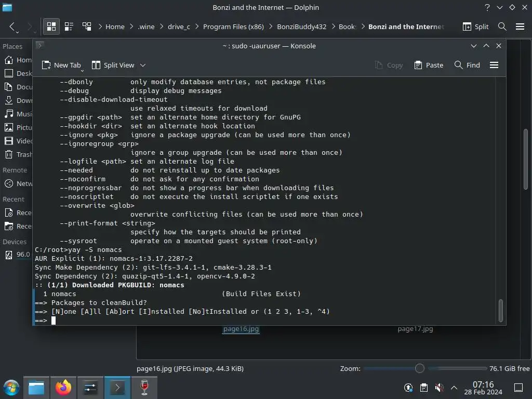Open first Recent entry in sidebar
Image resolution: width=532 pixels, height=399 pixels.
pos(18,212)
